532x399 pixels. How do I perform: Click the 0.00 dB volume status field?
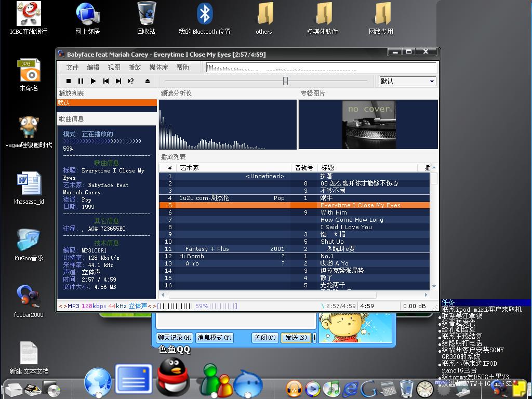(x=414, y=306)
